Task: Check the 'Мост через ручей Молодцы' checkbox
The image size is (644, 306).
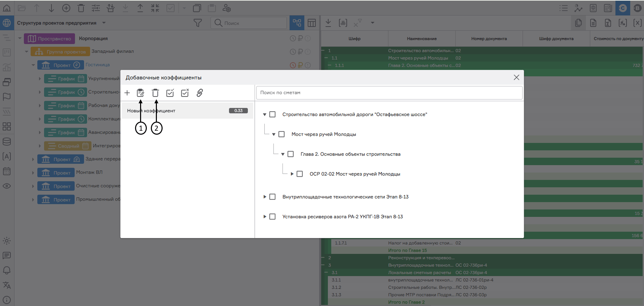Action: [282, 134]
